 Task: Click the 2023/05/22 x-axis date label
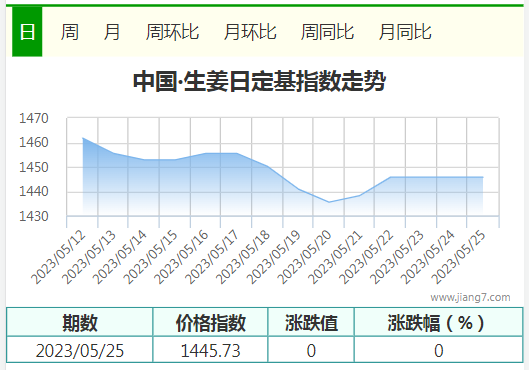point(366,257)
